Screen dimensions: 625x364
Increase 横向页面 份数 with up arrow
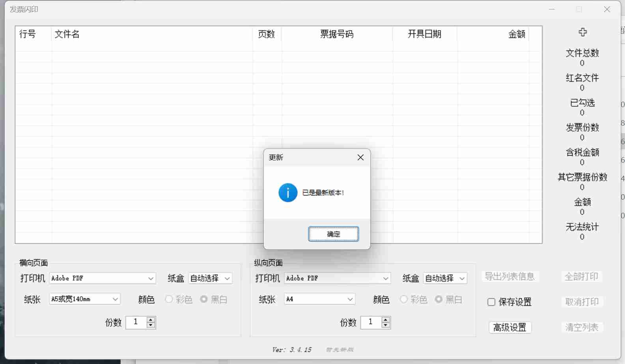pyautogui.click(x=151, y=319)
